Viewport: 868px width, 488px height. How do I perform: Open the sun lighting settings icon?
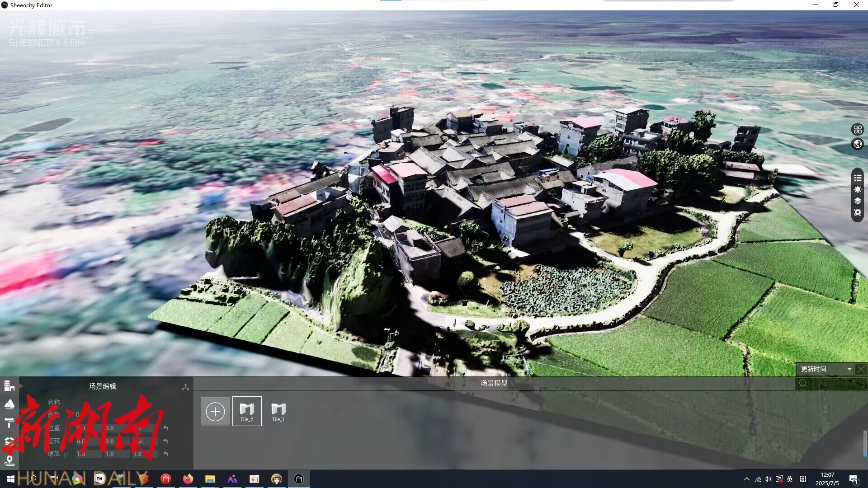tap(858, 190)
